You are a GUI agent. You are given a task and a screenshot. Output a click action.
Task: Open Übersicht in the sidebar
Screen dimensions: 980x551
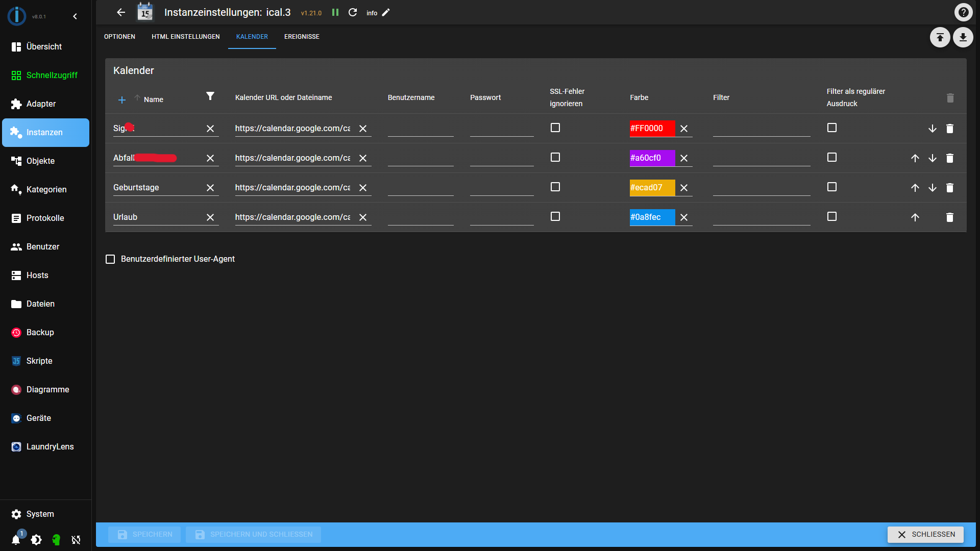pos(45,47)
